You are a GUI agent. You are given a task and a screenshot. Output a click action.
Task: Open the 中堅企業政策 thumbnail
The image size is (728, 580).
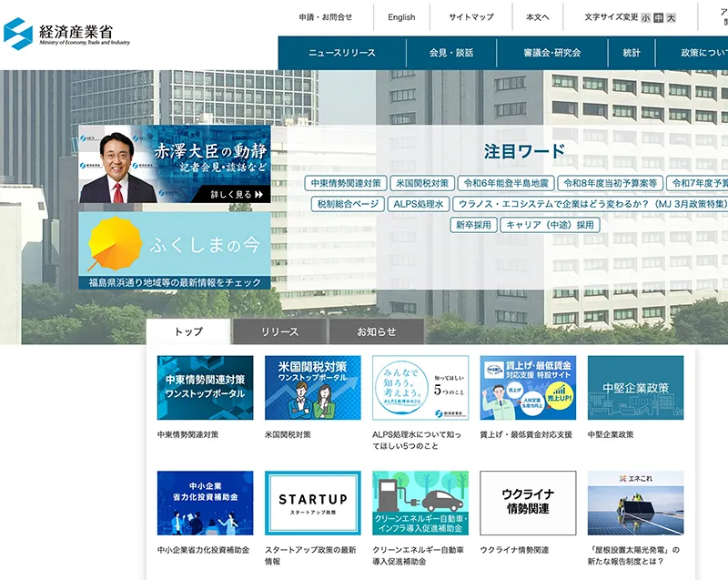[x=635, y=388]
